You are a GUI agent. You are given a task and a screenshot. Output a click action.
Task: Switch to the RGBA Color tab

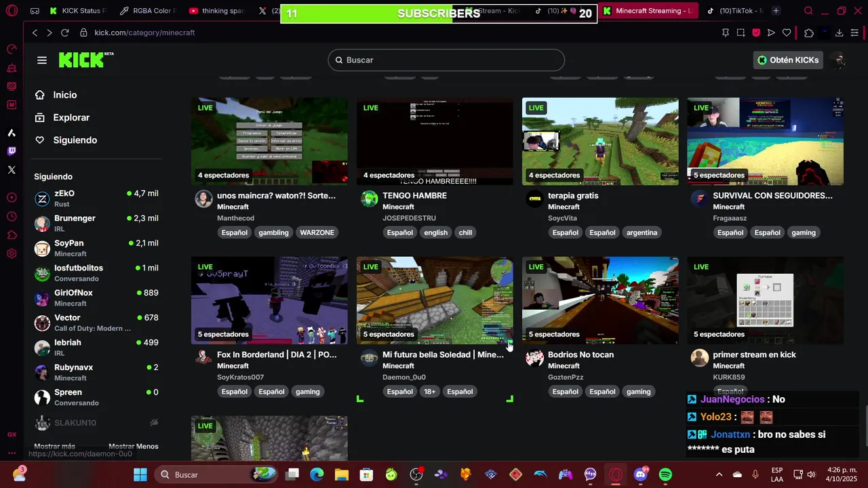(x=147, y=11)
